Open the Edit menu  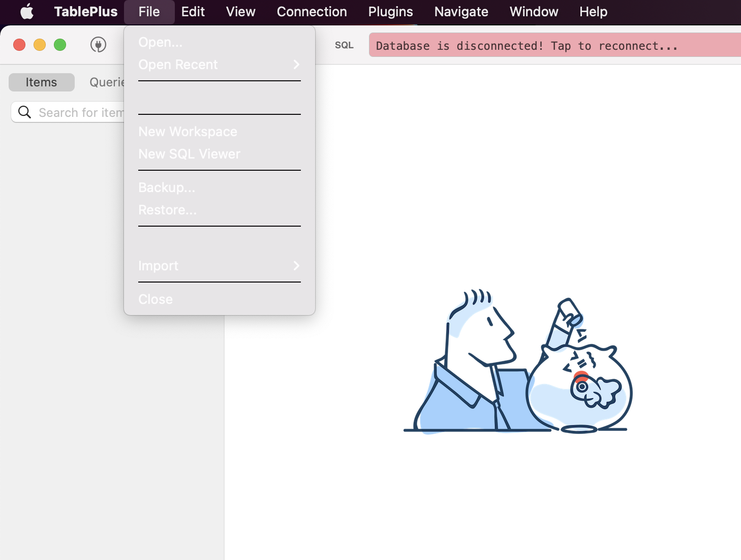tap(193, 12)
